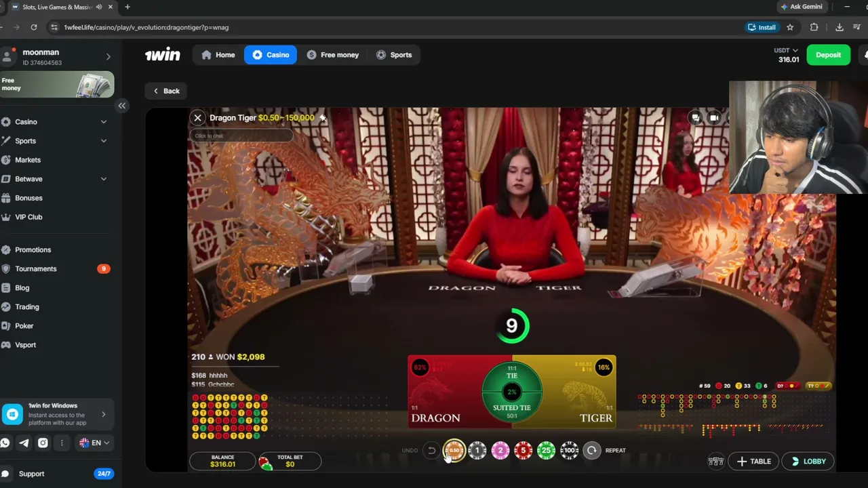Click the green Deposit button
The width and height of the screenshot is (868, 488).
828,55
